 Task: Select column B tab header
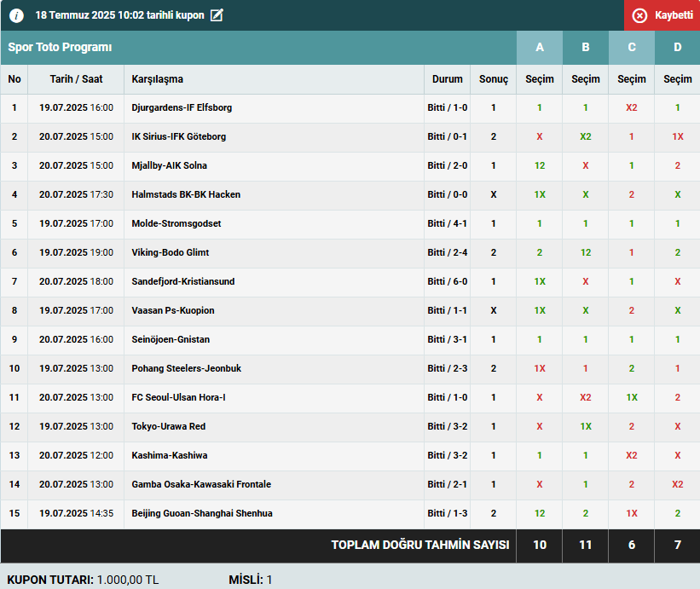pyautogui.click(x=586, y=47)
